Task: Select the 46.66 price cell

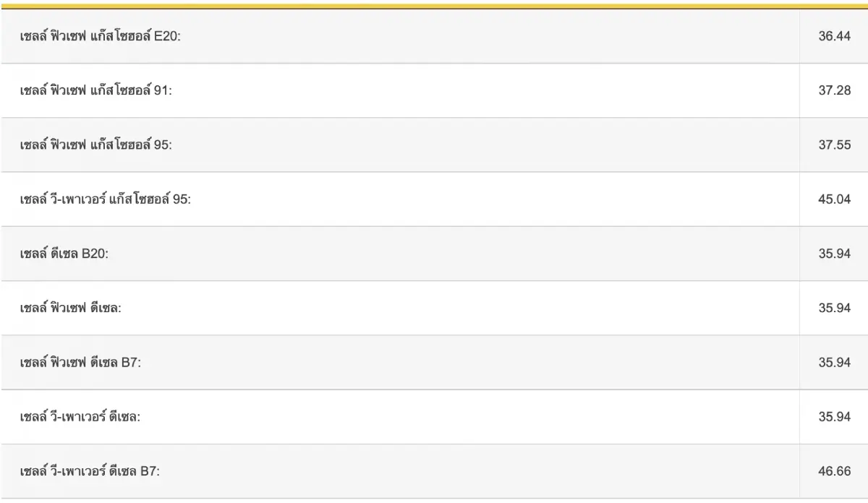Action: coord(834,471)
